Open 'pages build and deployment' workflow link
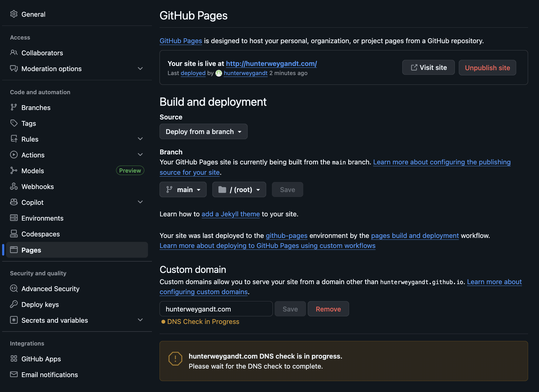 click(415, 236)
